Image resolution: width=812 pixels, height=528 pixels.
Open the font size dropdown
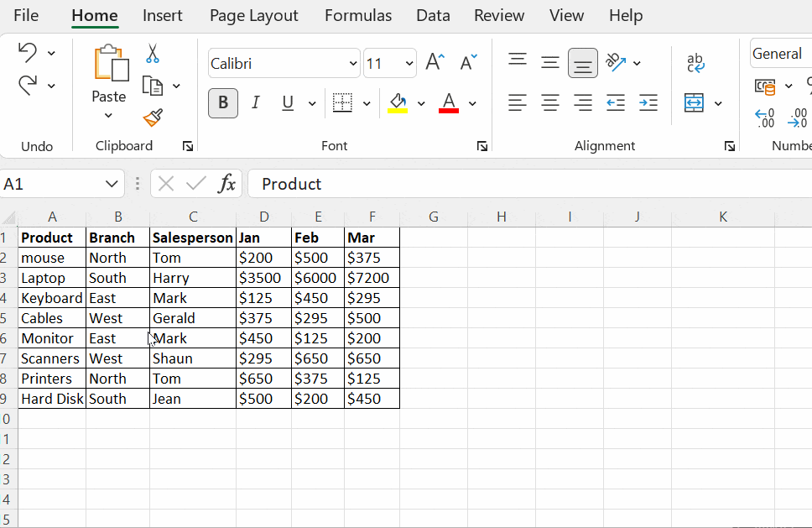409,64
